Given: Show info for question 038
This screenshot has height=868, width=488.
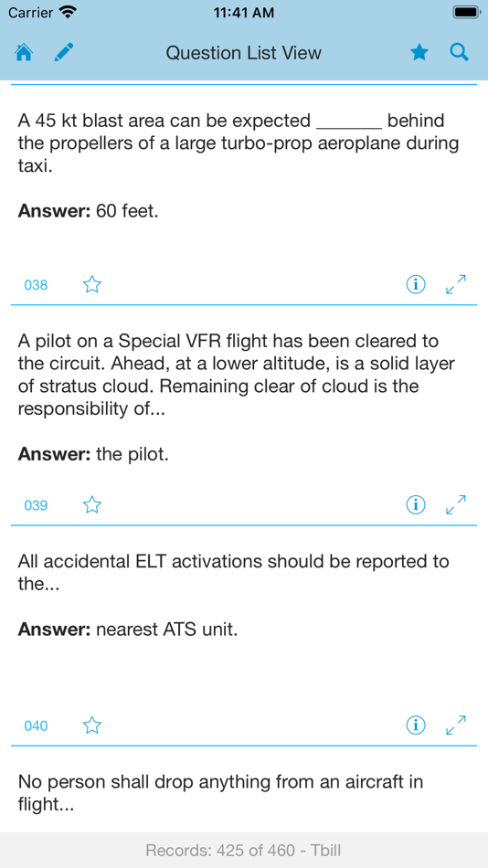Looking at the screenshot, I should point(416,284).
